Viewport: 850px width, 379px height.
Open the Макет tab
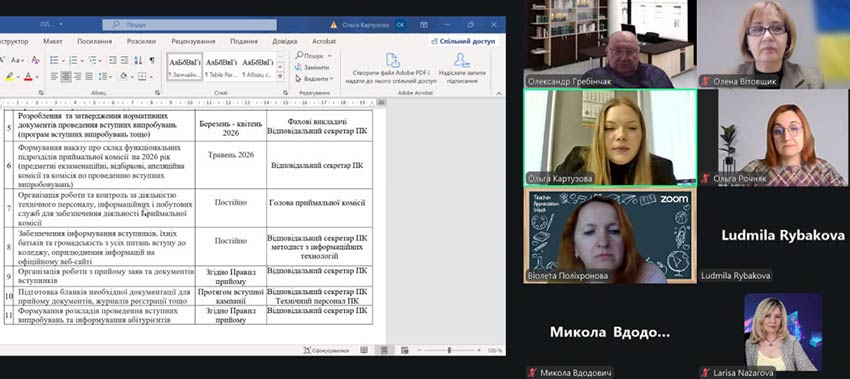tap(53, 41)
